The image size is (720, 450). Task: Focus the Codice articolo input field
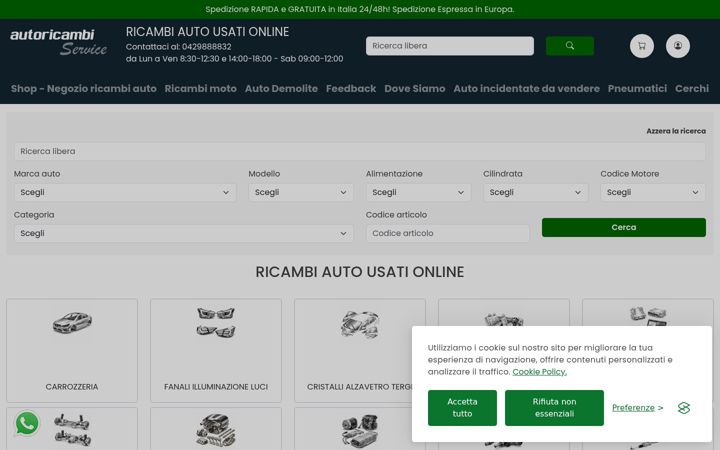click(x=447, y=233)
